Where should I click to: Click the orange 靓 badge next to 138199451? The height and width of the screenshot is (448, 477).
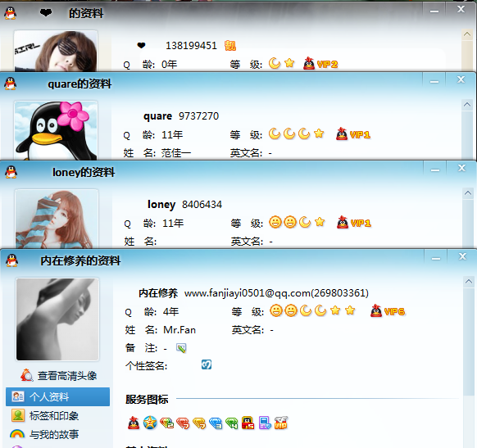tap(230, 46)
